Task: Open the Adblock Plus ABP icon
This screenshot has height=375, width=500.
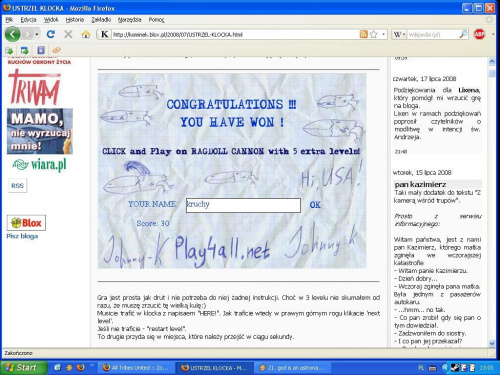Action: pos(479,34)
